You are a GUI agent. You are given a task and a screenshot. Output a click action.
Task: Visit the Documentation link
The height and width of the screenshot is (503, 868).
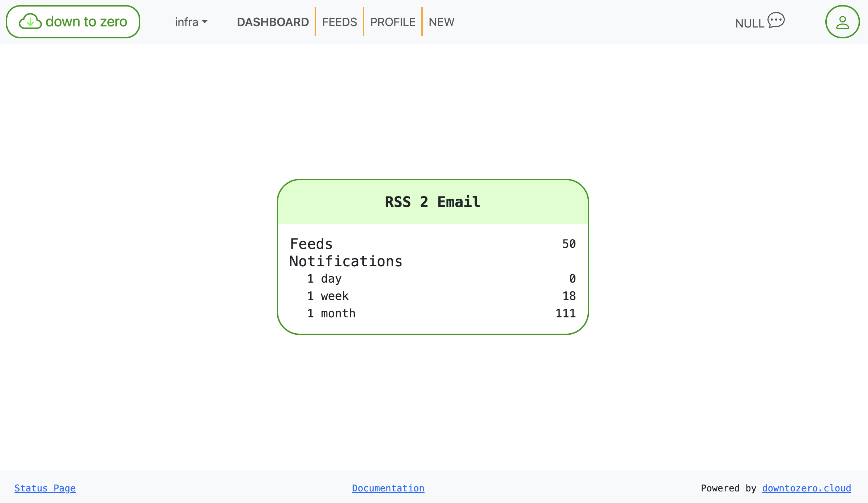pyautogui.click(x=388, y=488)
